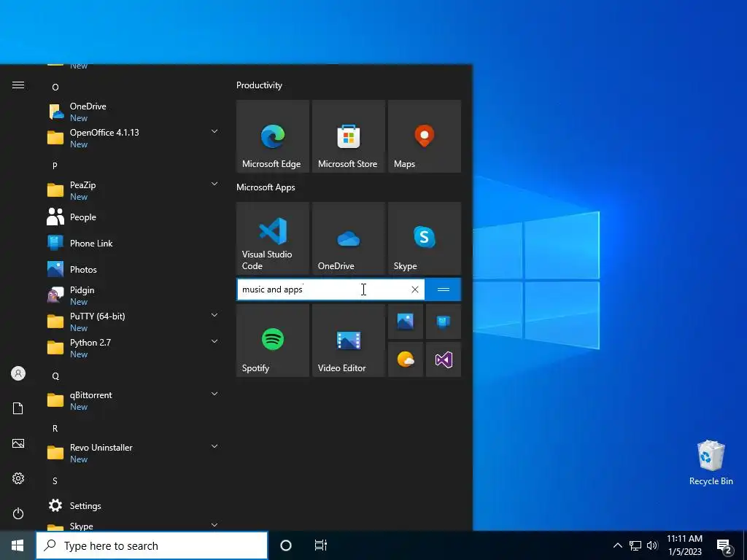This screenshot has width=747, height=560.
Task: Click the Windows Start button
Action: [x=18, y=545]
